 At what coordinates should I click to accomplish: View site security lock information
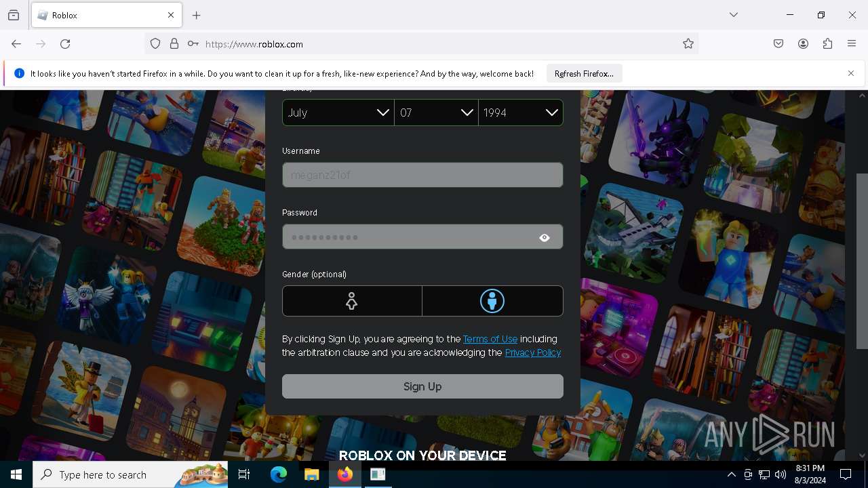click(x=174, y=44)
